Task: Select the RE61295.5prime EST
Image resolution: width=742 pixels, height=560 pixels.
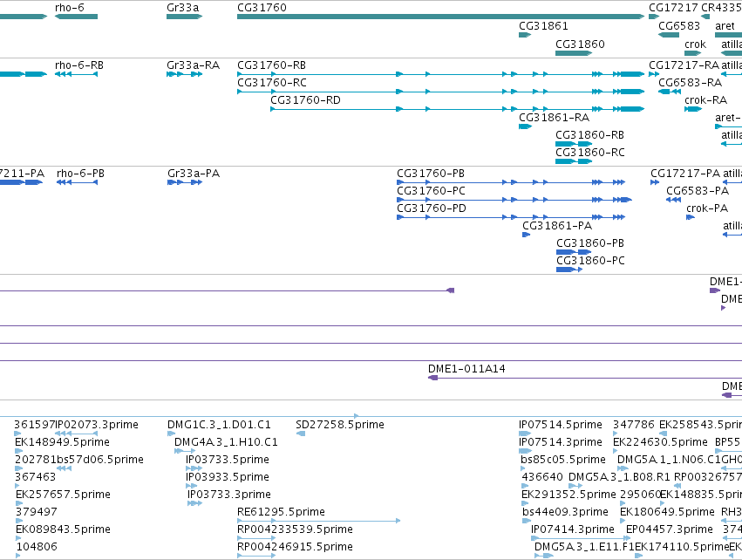Action: (x=319, y=521)
